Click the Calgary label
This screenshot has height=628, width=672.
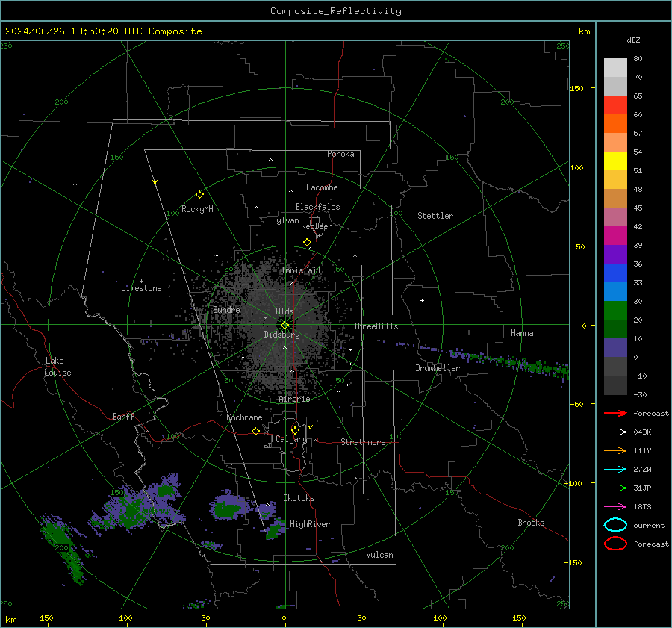click(291, 439)
